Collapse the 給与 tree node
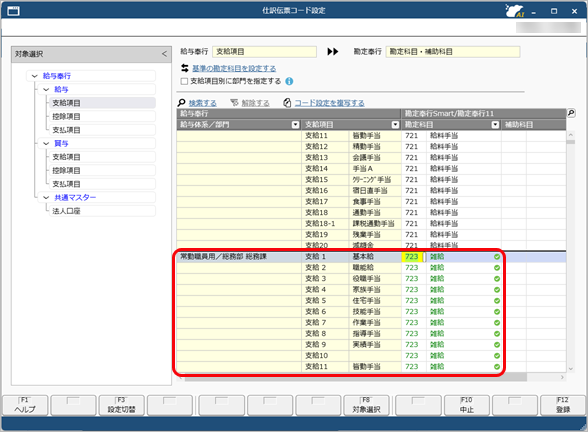 coord(46,90)
